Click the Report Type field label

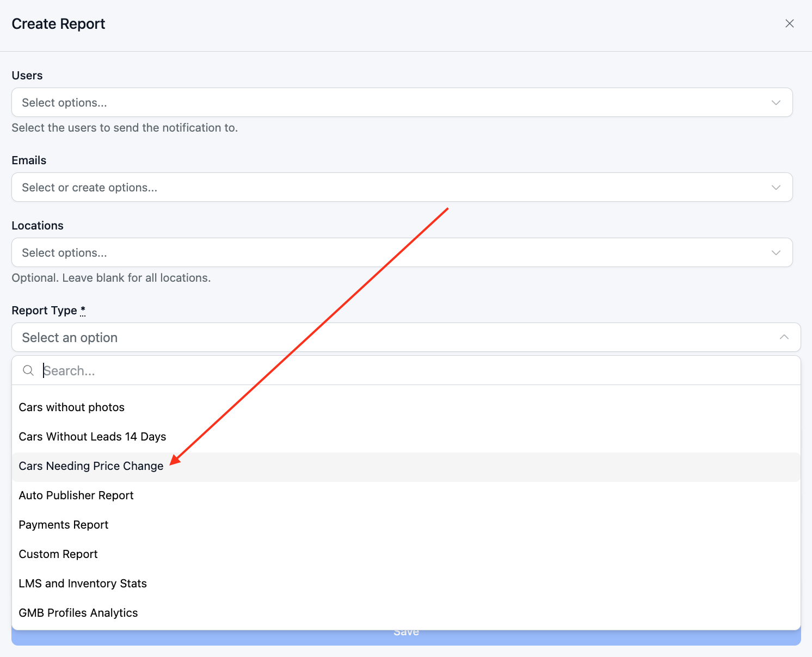(x=44, y=311)
